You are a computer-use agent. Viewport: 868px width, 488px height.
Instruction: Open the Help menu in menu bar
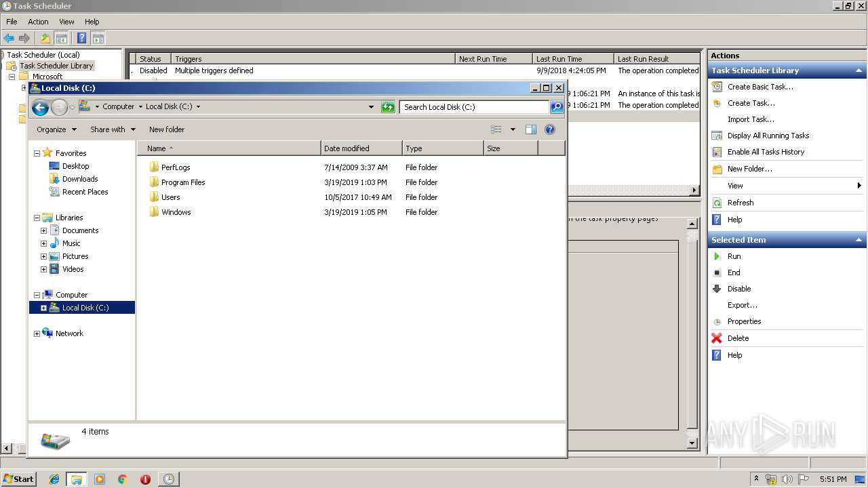(x=92, y=22)
